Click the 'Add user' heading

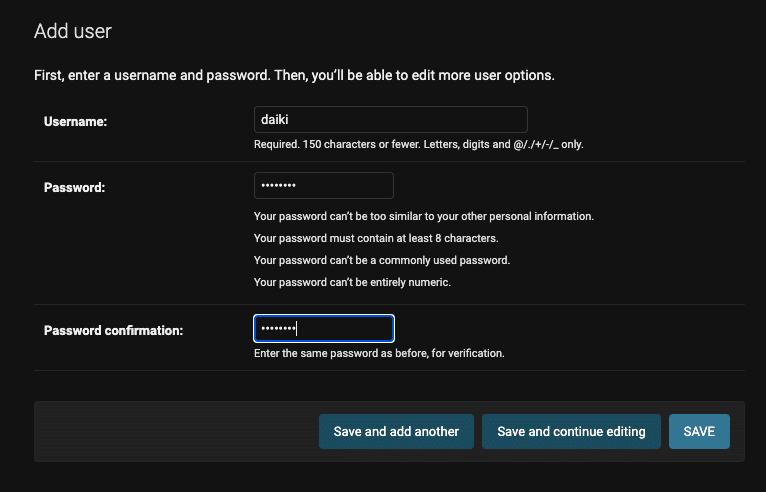pyautogui.click(x=73, y=31)
